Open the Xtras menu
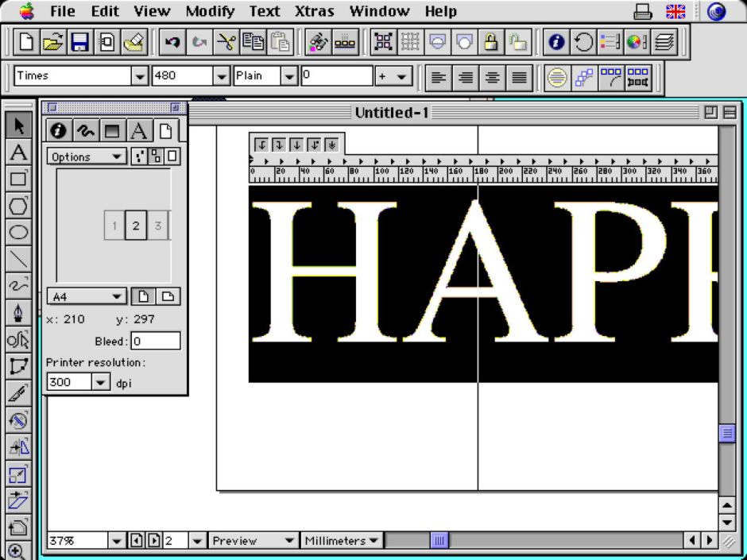 (315, 11)
